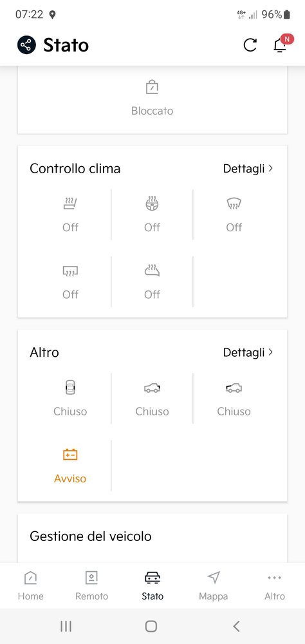The width and height of the screenshot is (305, 644).
Task: Open notifications bell with N badge
Action: click(x=282, y=44)
